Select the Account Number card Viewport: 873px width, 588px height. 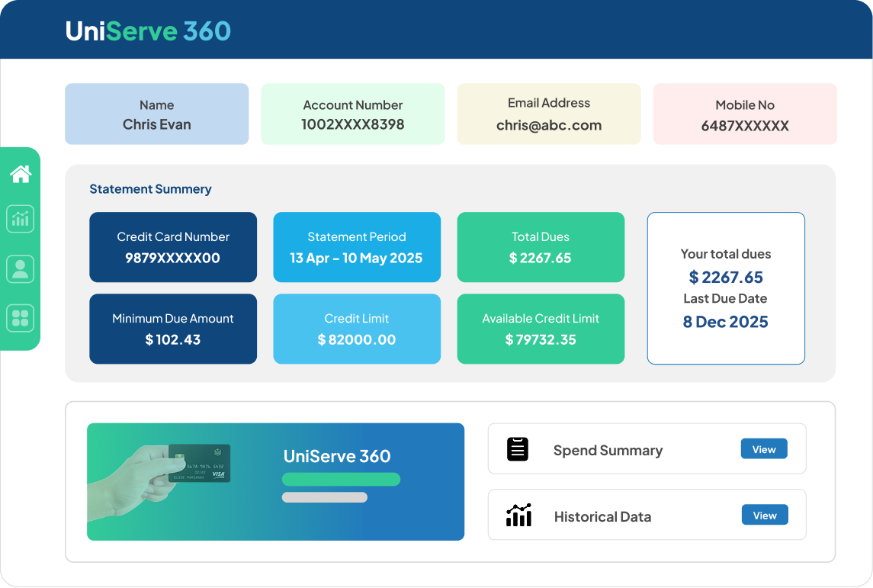pyautogui.click(x=353, y=114)
